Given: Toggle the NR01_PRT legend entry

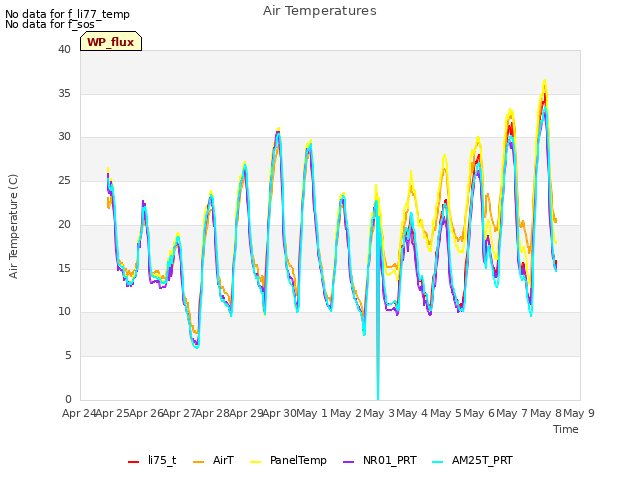Looking at the screenshot, I should pos(380,460).
